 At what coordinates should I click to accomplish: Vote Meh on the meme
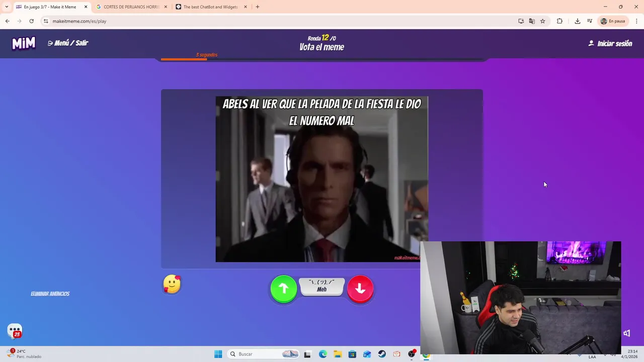click(322, 287)
